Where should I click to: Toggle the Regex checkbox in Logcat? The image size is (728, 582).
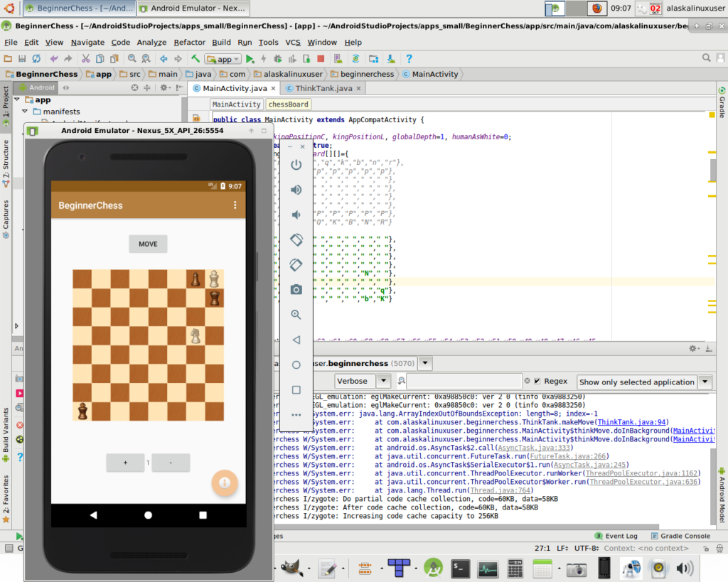[x=537, y=382]
